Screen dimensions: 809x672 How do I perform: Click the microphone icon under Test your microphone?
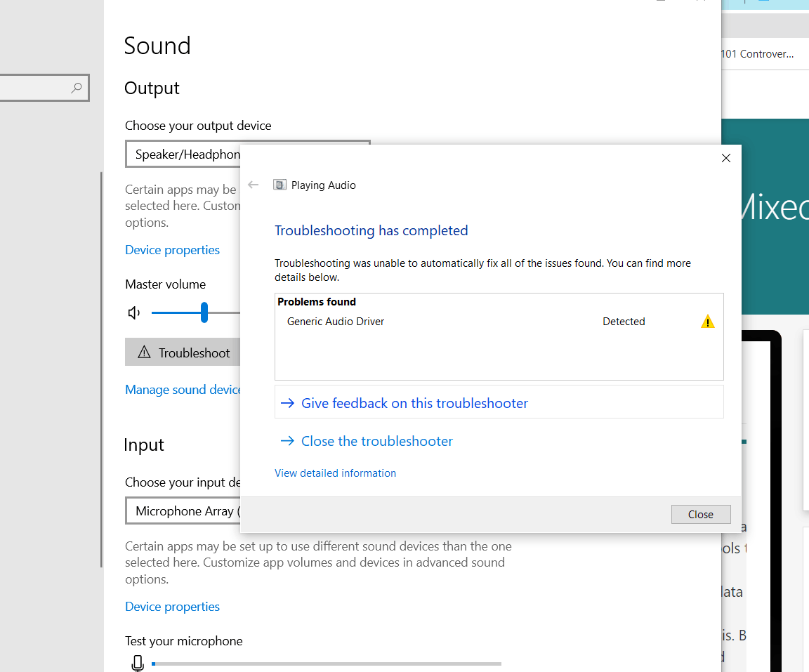137,663
